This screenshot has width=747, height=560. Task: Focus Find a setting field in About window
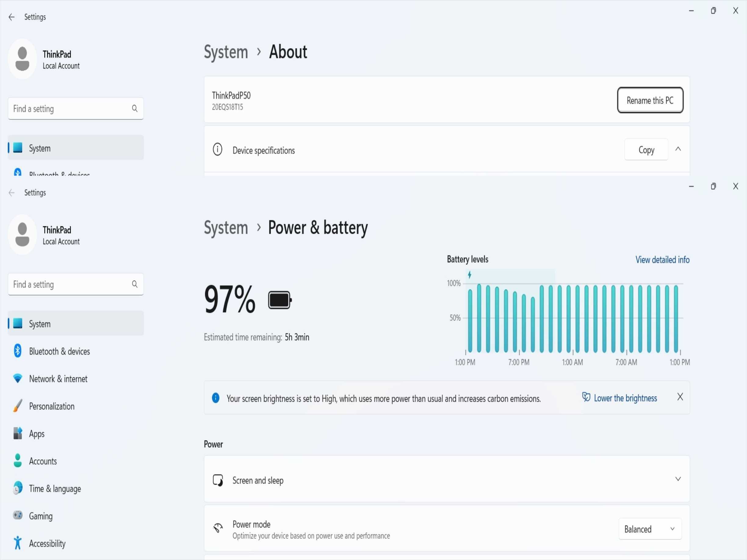[76, 108]
